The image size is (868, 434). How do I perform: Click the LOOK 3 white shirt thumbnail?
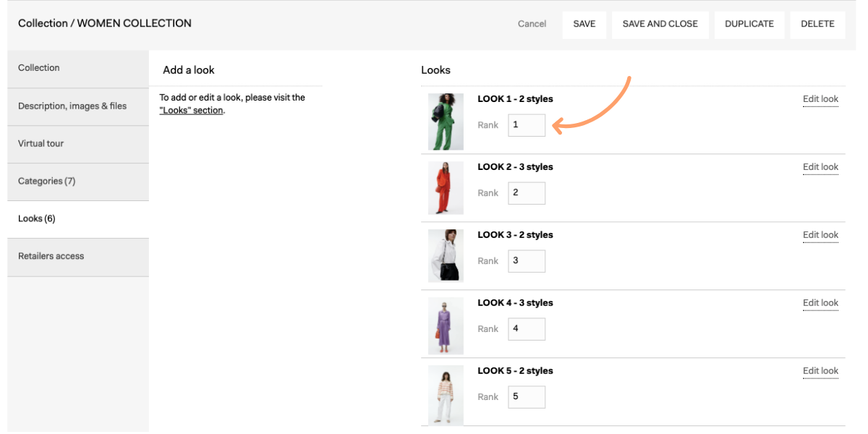point(446,255)
